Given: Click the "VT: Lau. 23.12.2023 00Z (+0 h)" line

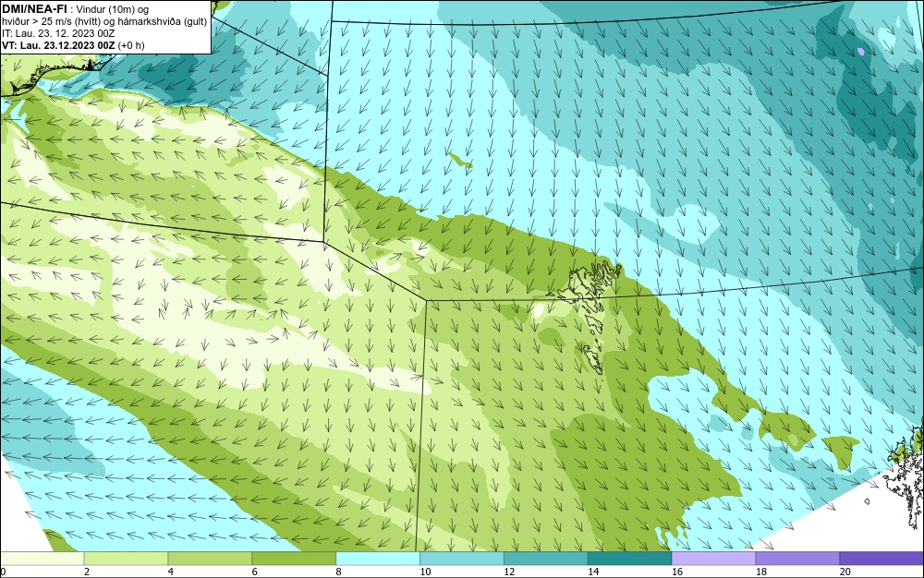Looking at the screenshot, I should [x=73, y=45].
